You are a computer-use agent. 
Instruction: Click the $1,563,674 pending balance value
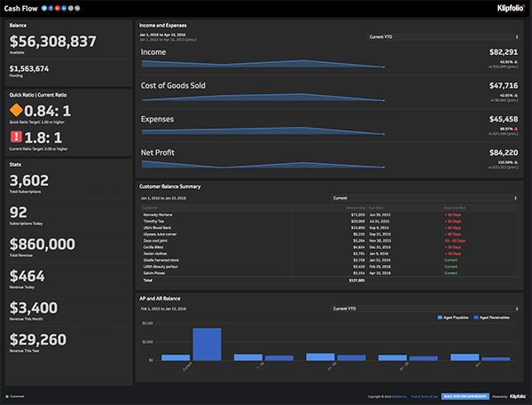point(29,69)
